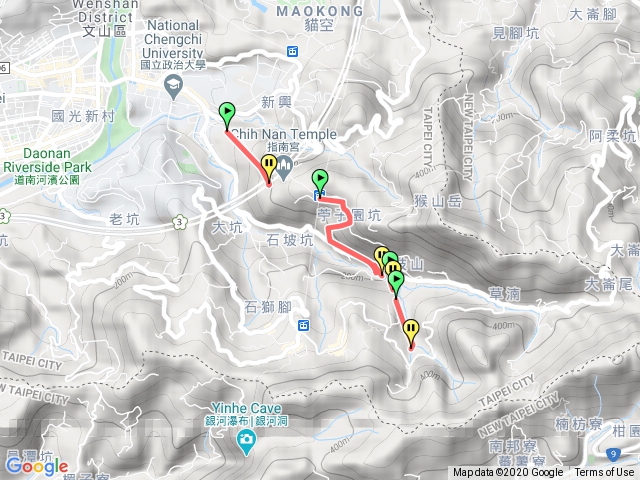
Task: Click the Wenshan District 文山區 label
Action: point(105,19)
